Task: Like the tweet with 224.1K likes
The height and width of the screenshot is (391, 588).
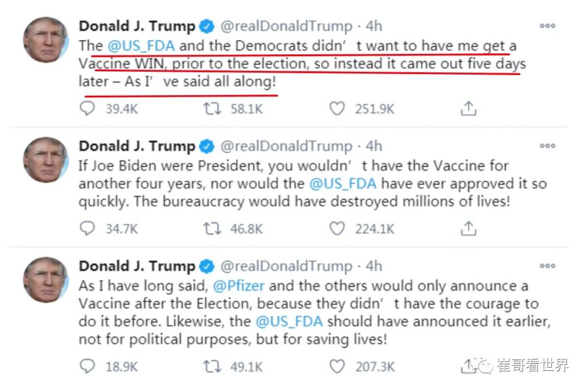Action: (338, 228)
